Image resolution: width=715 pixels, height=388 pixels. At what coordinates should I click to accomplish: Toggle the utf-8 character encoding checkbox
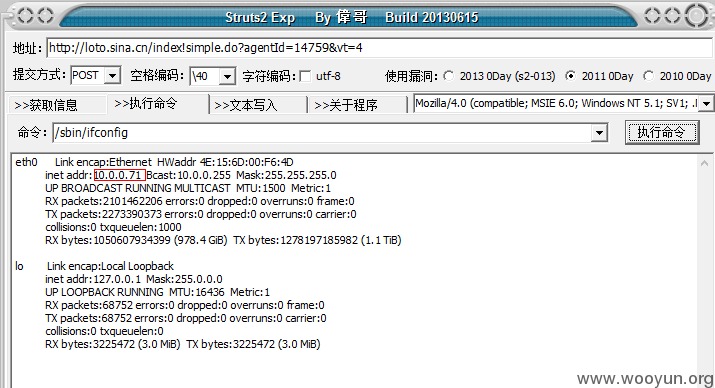pyautogui.click(x=305, y=76)
